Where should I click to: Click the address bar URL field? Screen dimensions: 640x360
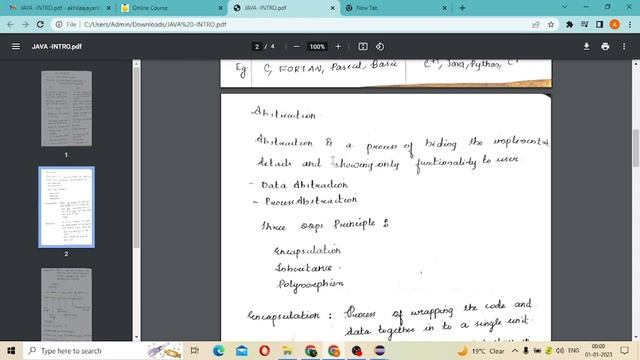(x=302, y=24)
